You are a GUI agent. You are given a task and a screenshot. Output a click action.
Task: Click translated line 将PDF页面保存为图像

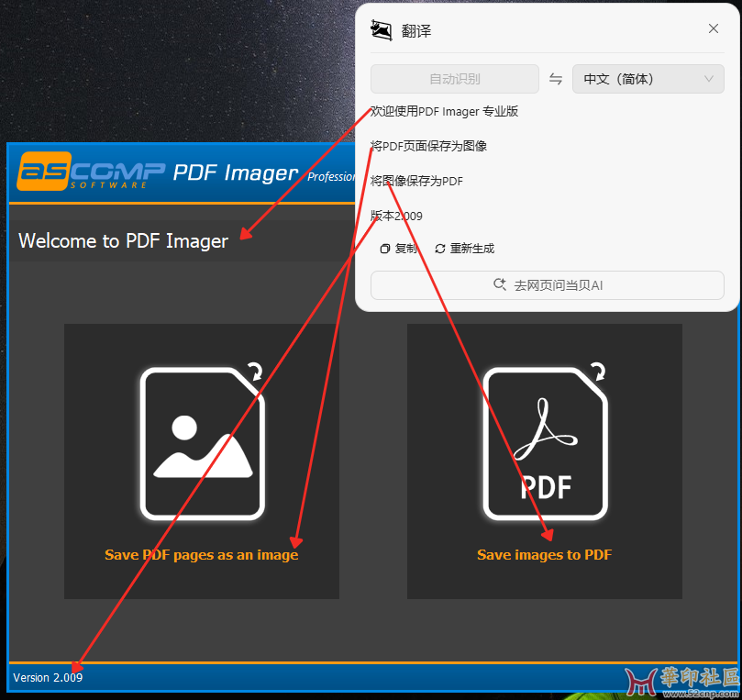click(x=429, y=146)
